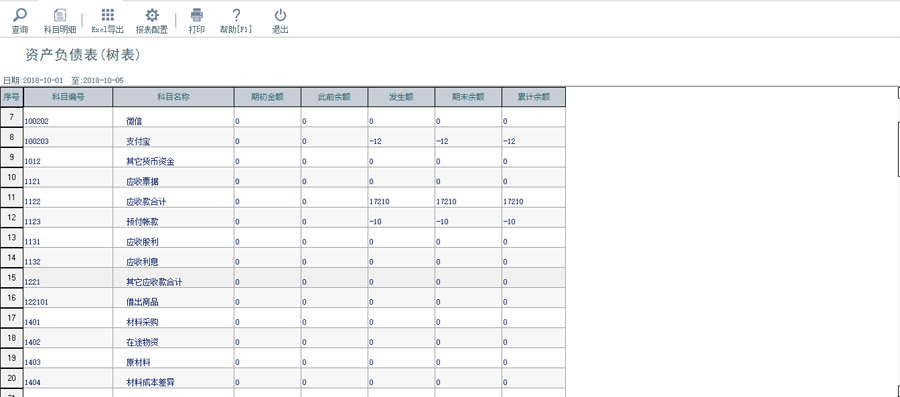
Task: Exit using the 退出 power icon
Action: coord(280,15)
